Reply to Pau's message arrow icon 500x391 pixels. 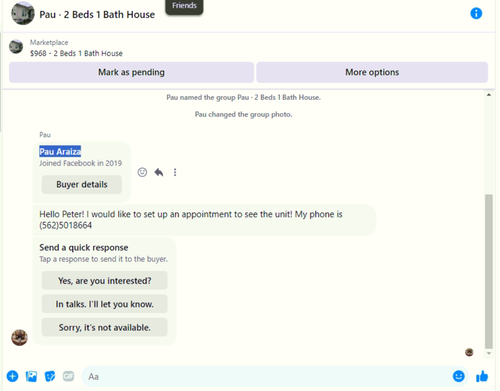tap(159, 172)
